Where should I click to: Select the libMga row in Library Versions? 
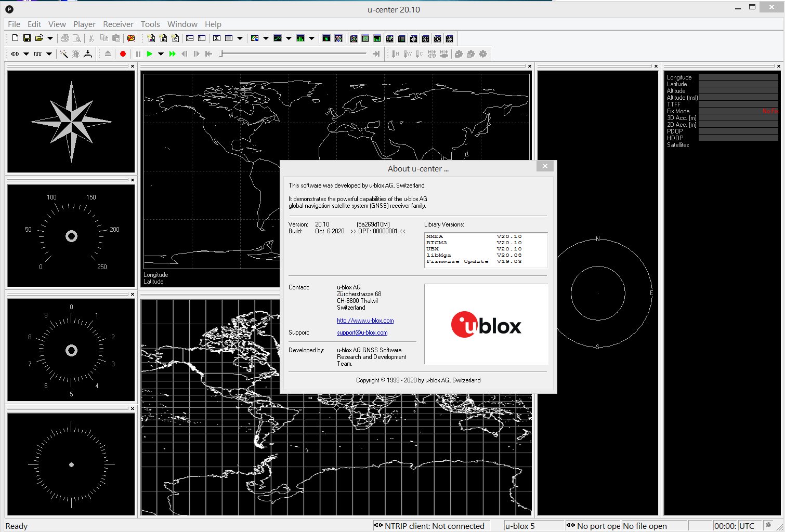point(486,255)
